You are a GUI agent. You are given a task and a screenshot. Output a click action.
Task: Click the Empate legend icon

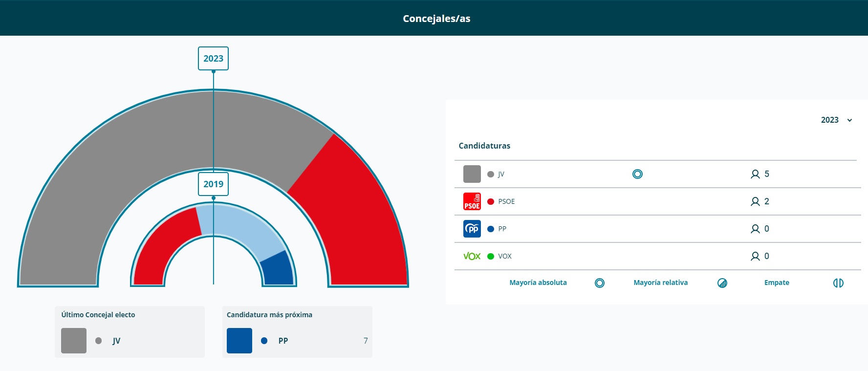(x=838, y=283)
